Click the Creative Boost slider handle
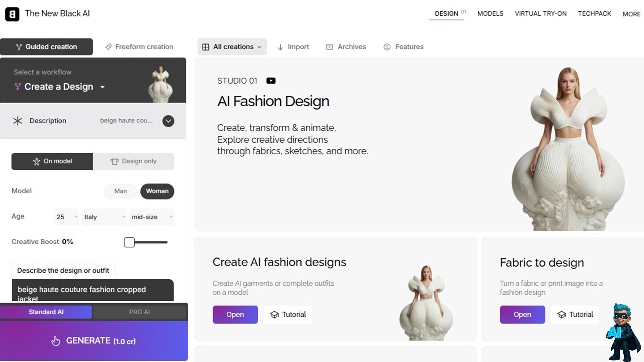This screenshot has width=644, height=362. tap(129, 242)
